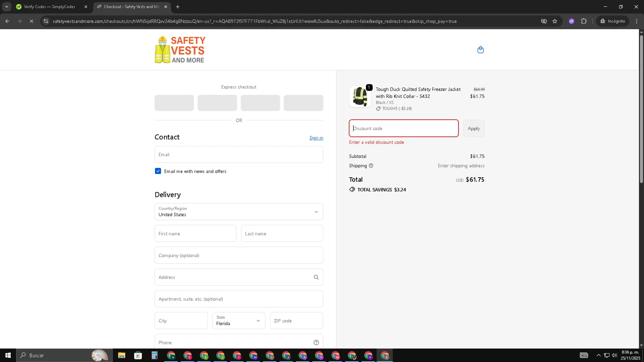Viewport: 644px width, 362px height.
Task: Stop loading the page
Action: click(x=31, y=21)
